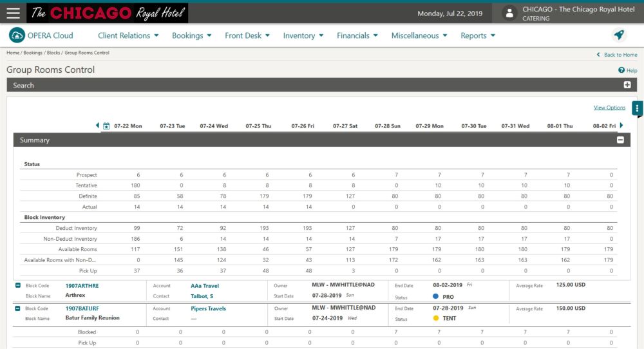Open the Front Desk menu
The width and height of the screenshot is (644, 349).
(247, 35)
